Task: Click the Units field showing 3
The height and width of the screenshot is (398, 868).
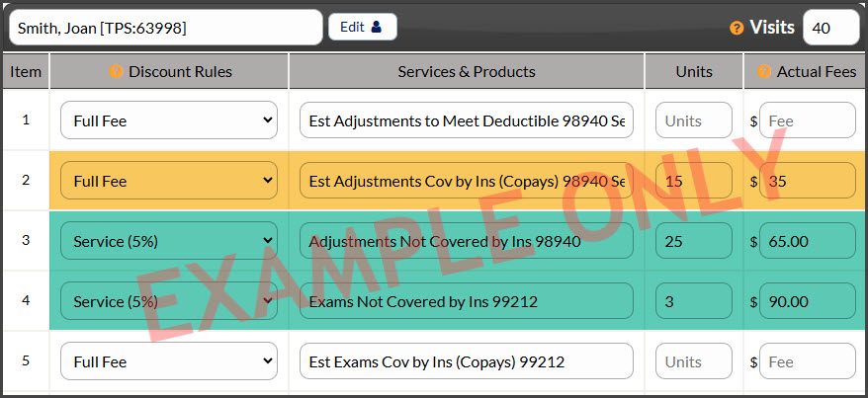Action: click(694, 300)
